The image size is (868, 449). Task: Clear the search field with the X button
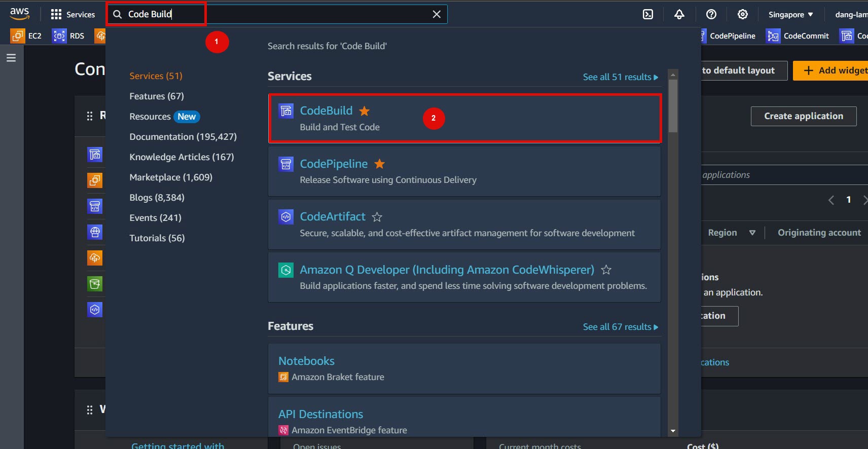click(437, 14)
